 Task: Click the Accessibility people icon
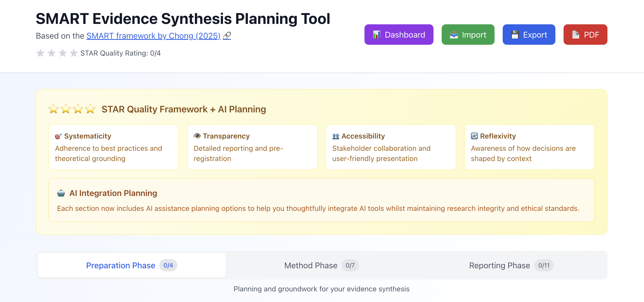point(336,136)
